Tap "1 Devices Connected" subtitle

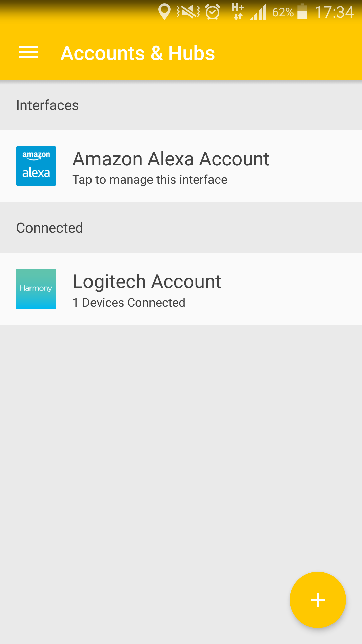point(129,303)
